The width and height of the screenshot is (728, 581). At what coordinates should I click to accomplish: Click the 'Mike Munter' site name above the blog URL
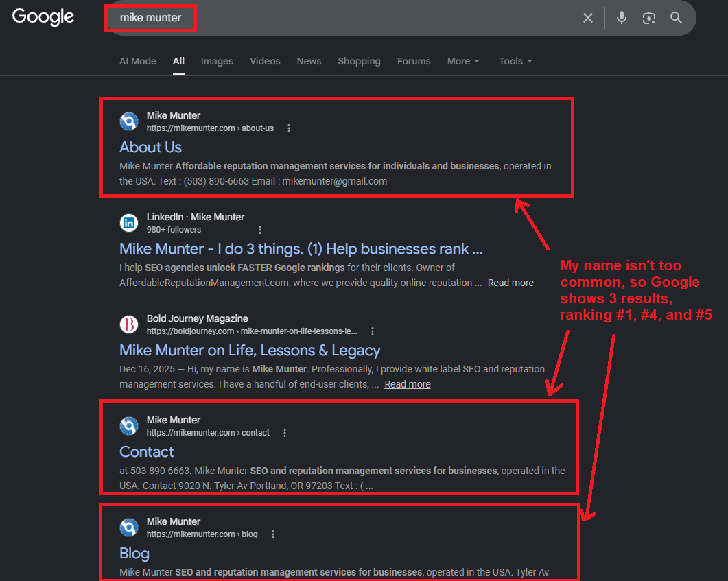(174, 521)
